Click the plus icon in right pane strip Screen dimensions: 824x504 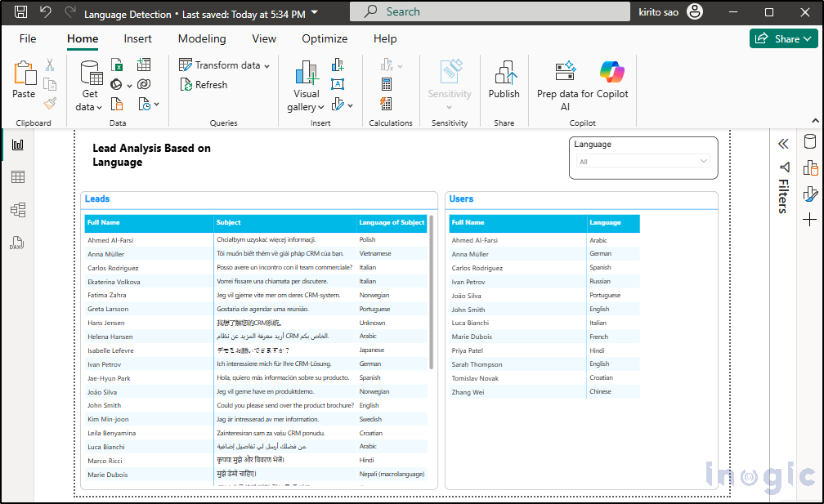(810, 219)
